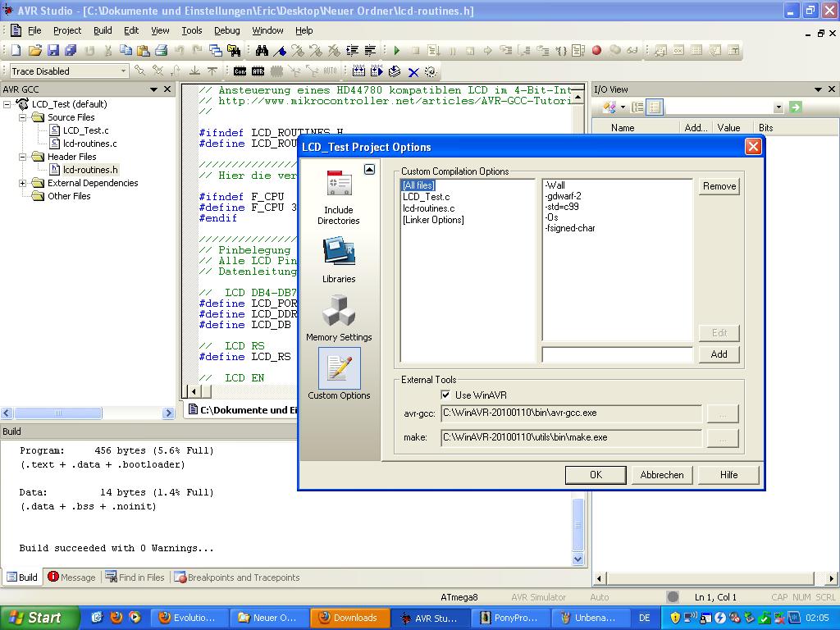Click the Abbrechen button

[662, 475]
